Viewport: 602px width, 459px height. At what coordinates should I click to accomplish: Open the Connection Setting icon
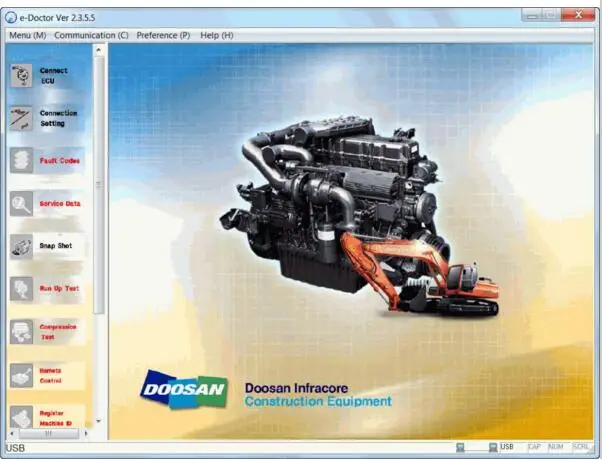point(21,119)
